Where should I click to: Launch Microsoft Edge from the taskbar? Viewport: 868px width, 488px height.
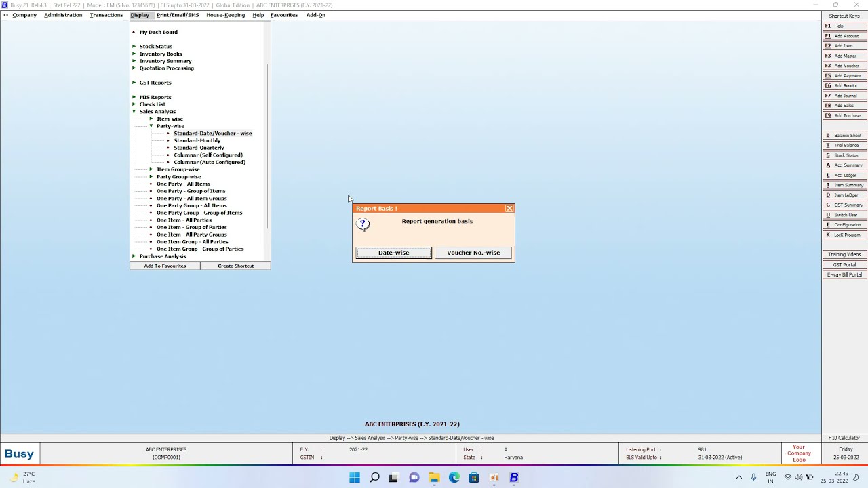click(x=454, y=478)
